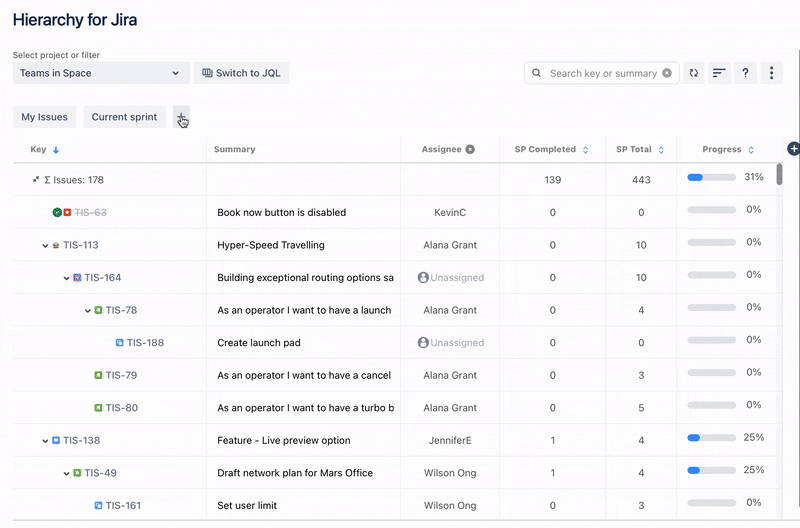Open issue link TIS-138

[x=82, y=440]
